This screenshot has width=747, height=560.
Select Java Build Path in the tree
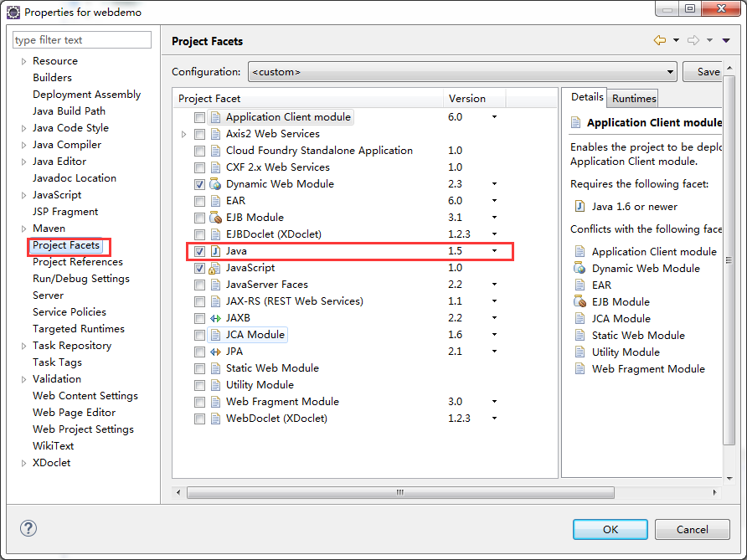tap(69, 111)
